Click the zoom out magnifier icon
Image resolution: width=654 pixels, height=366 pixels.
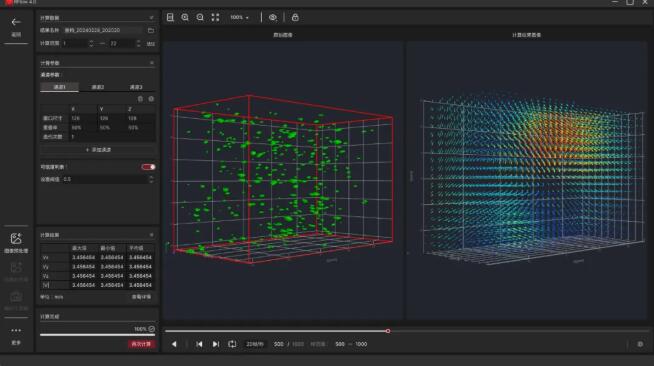[200, 17]
